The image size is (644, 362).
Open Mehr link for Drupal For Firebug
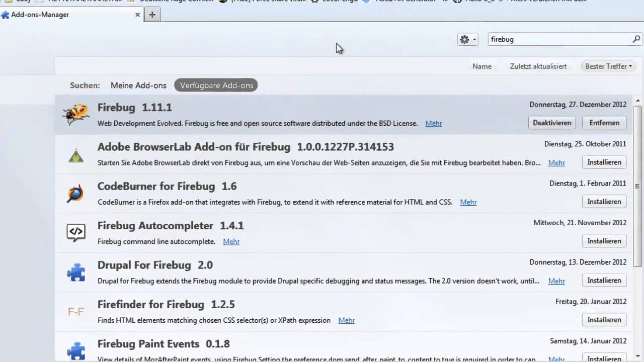click(556, 281)
